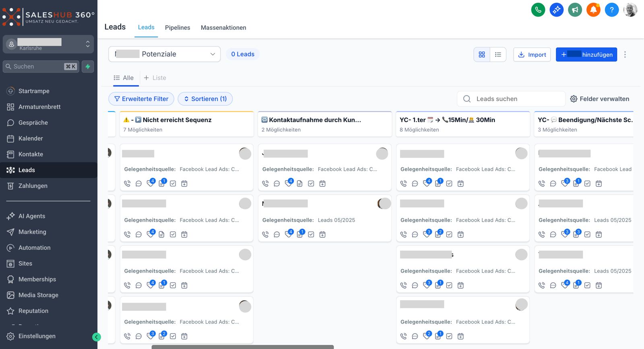Open the orange notifications bell
Image resolution: width=644 pixels, height=349 pixels.
[x=593, y=10]
